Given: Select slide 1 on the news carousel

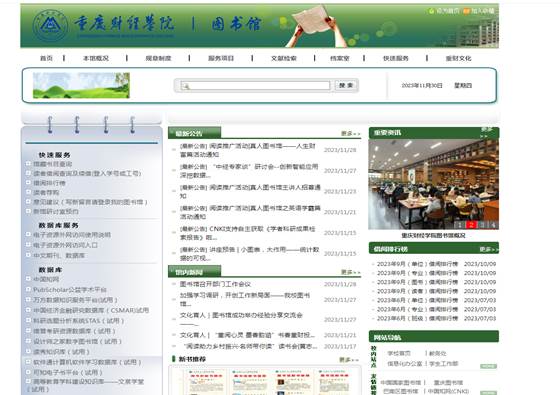Looking at the screenshot, I should point(460,225).
